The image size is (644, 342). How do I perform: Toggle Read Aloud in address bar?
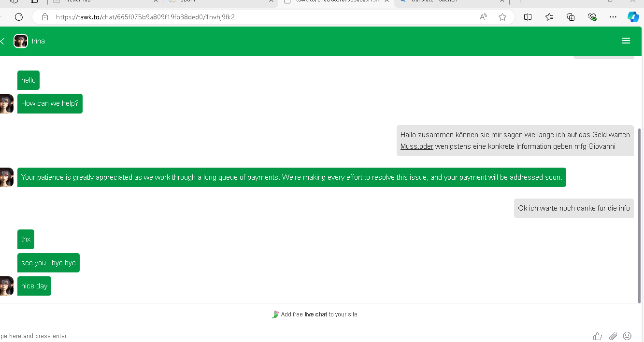click(x=483, y=17)
